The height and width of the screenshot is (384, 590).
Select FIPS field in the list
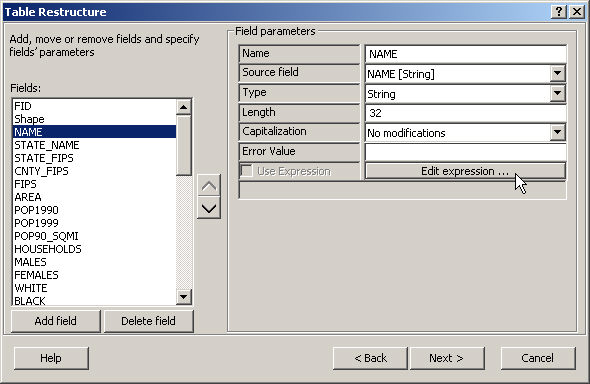pos(94,184)
